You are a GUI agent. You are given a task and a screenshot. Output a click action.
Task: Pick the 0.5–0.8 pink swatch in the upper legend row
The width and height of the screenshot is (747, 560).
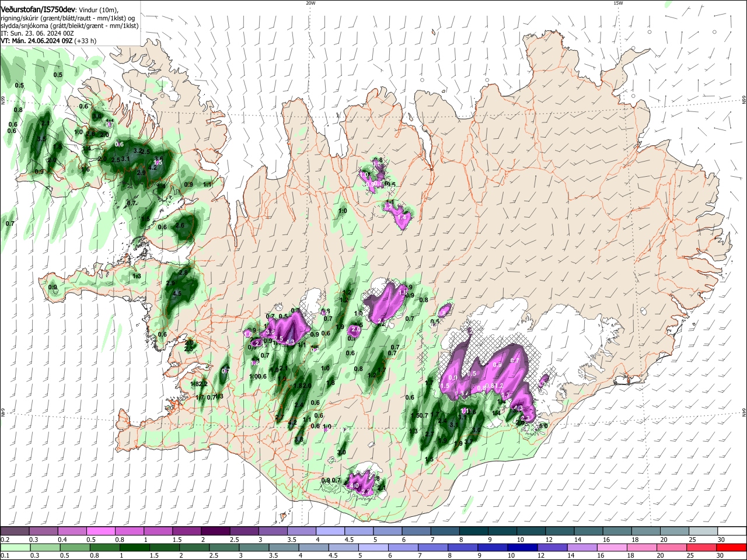100,531
